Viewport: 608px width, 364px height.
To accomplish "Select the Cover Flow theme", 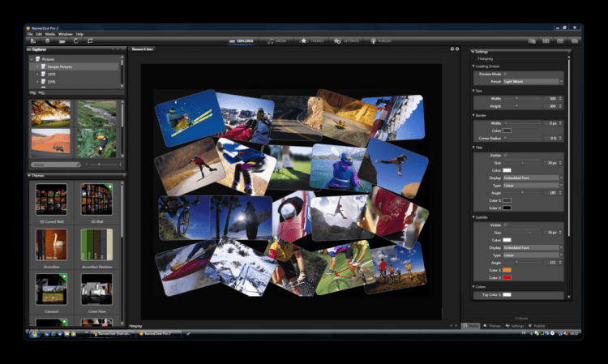I will pyautogui.click(x=96, y=290).
